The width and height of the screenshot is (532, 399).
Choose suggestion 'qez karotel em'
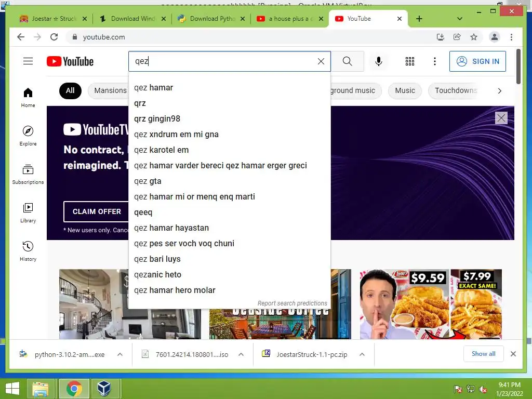[229, 150]
